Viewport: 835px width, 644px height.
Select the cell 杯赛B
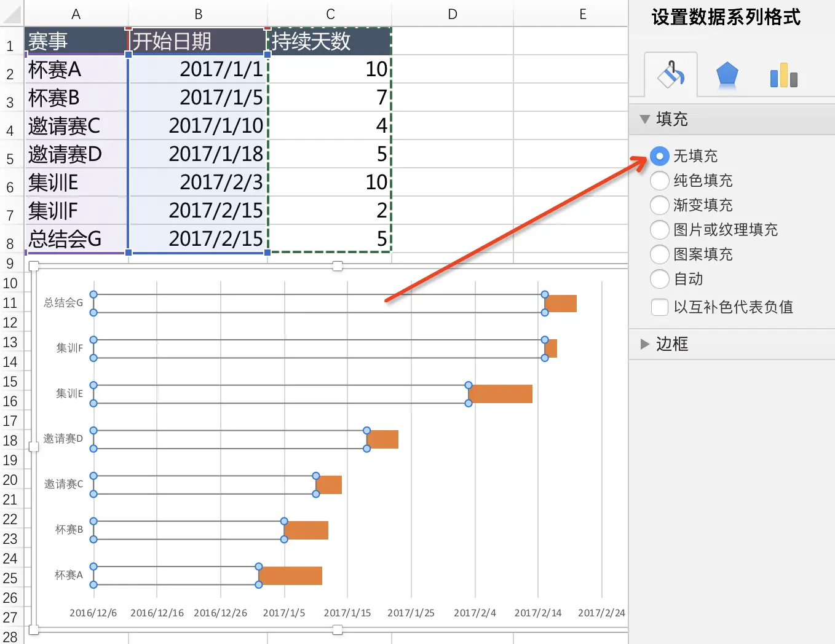click(76, 98)
